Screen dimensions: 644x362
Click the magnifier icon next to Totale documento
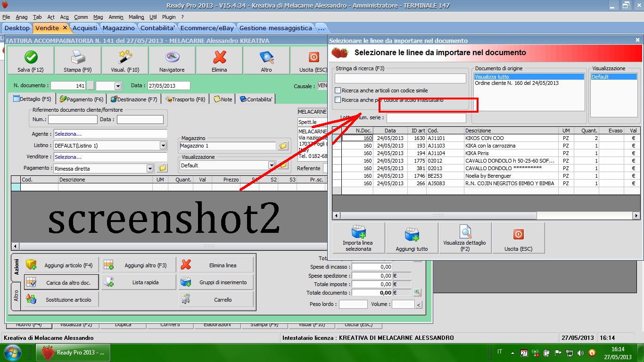[x=418, y=293]
